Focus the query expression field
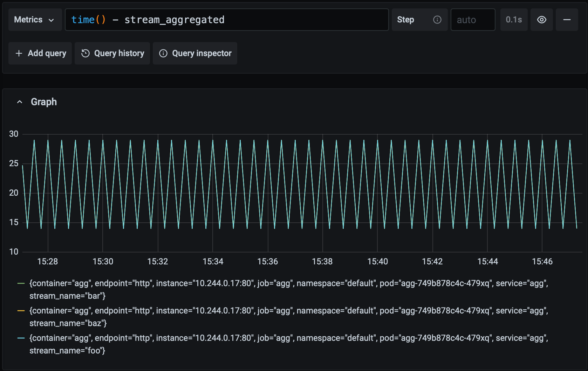This screenshot has height=371, width=588. [226, 20]
